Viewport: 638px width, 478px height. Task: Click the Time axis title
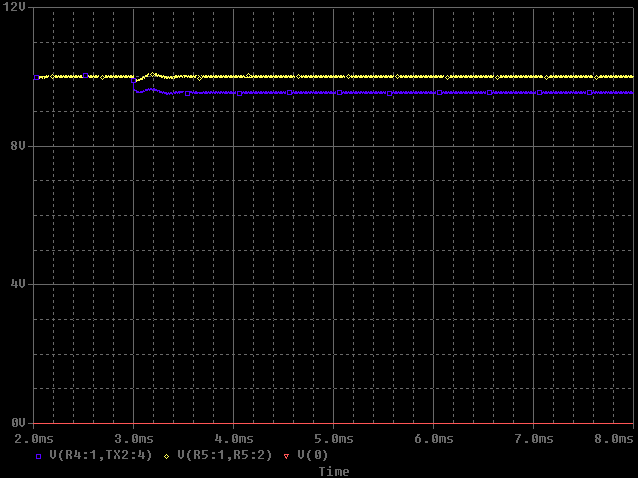click(334, 472)
